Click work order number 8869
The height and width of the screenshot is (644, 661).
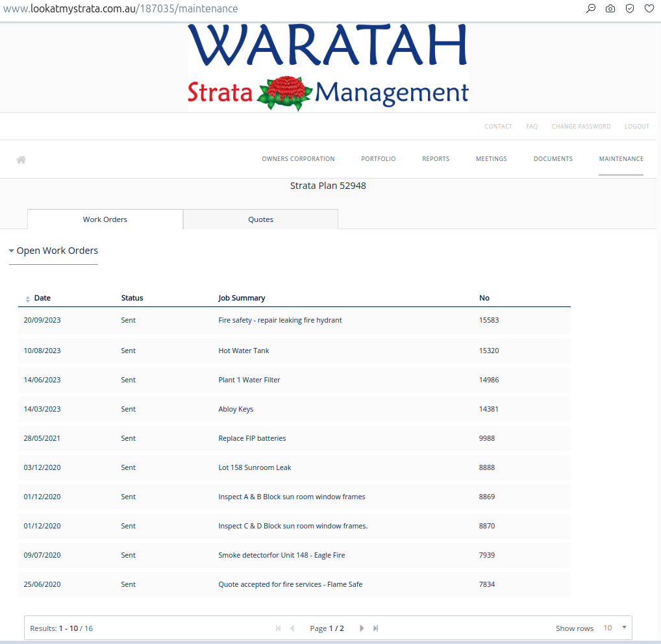(x=487, y=497)
